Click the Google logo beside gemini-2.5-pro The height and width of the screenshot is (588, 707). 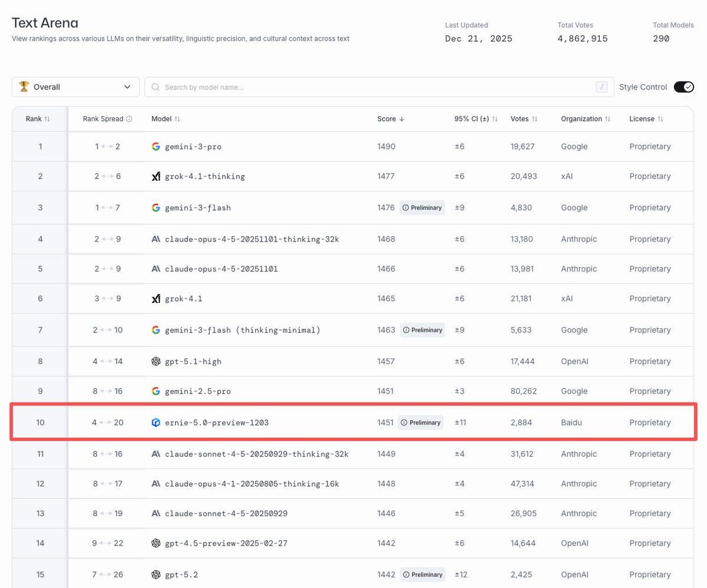click(156, 391)
